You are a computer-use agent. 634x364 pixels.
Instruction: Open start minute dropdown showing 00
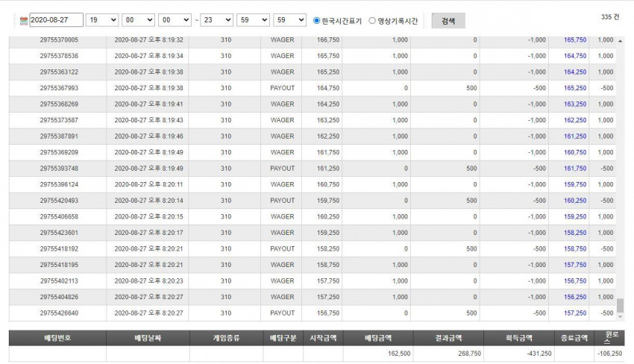coord(138,20)
